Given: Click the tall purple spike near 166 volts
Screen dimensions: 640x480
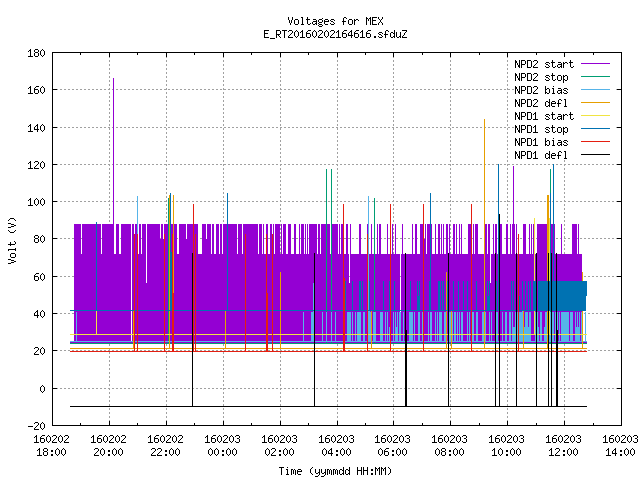Looking at the screenshot, I should [113, 150].
